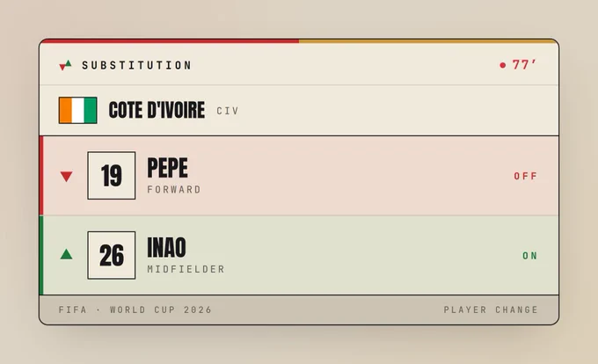Click the red down triangle beside Pepe
The height and width of the screenshot is (364, 598).
(x=66, y=176)
